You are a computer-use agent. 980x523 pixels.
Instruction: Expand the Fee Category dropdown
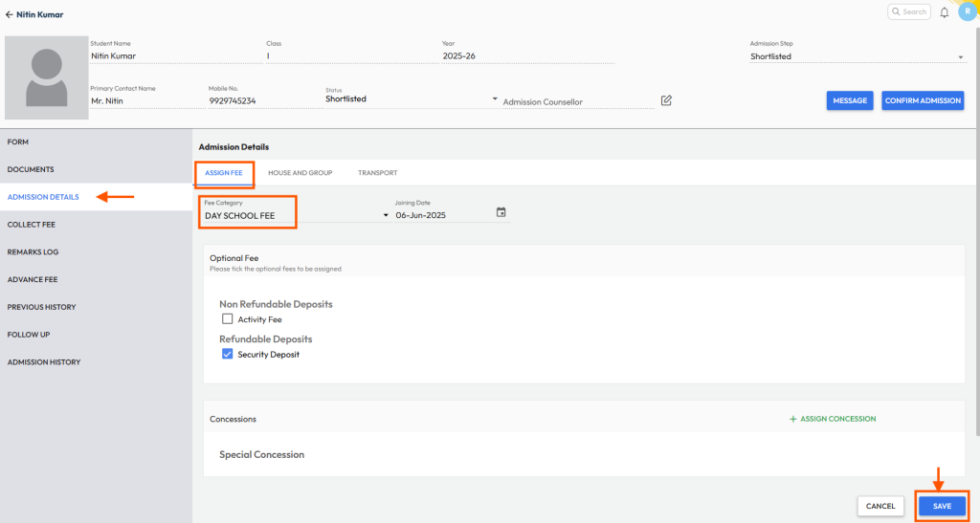297,215
